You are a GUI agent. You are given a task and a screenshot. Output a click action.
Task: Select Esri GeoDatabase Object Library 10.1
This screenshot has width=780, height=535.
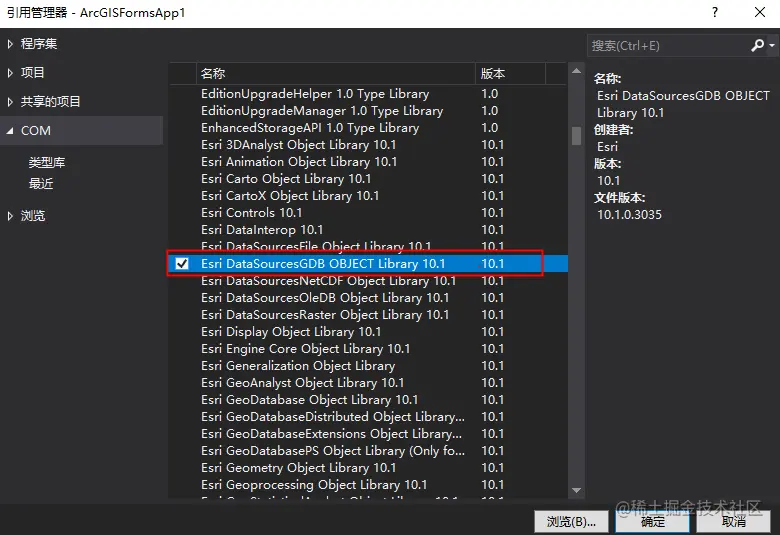click(368, 400)
